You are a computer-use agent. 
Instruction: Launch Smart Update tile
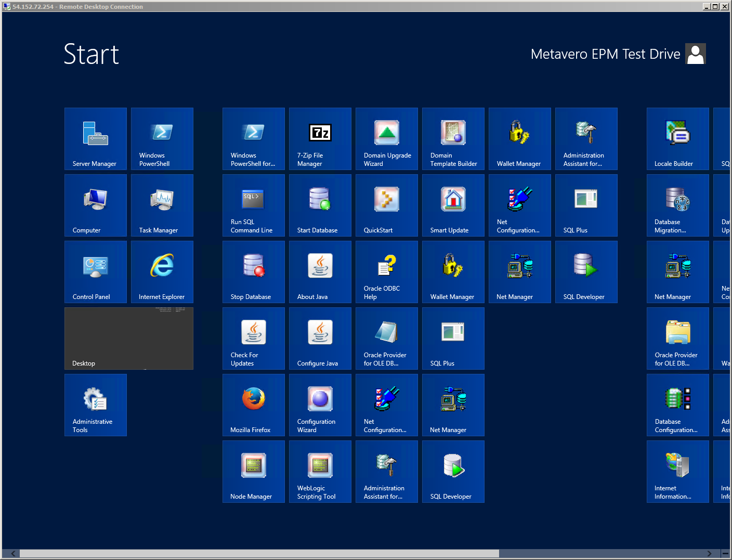[x=453, y=205]
